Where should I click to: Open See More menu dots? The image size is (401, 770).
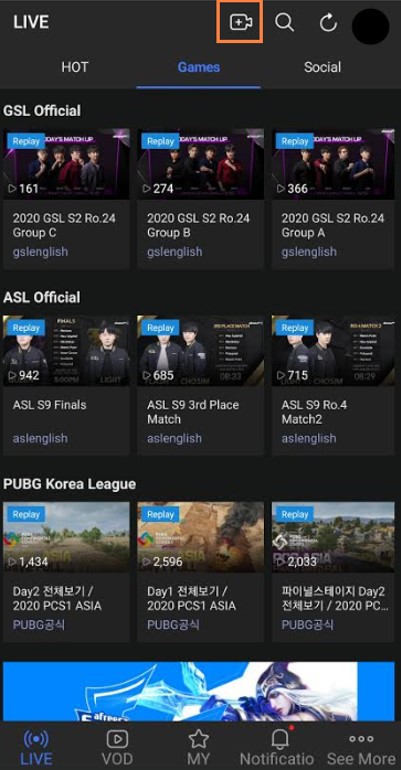(361, 747)
